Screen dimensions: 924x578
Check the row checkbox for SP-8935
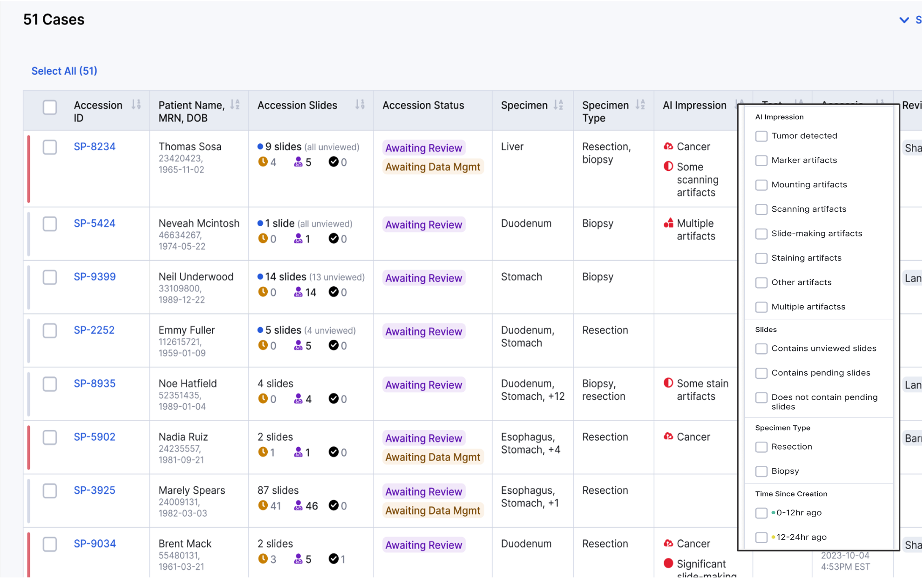[50, 384]
